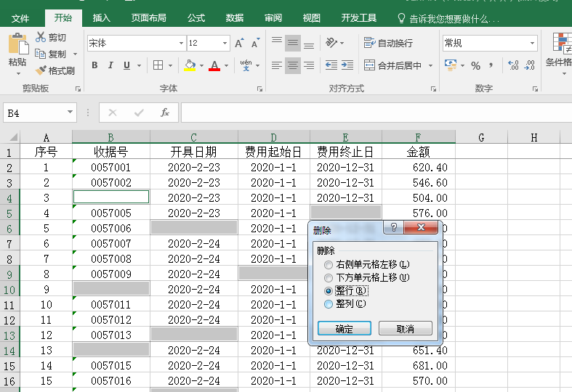Open the font size dropdown
The width and height of the screenshot is (572, 392).
point(225,43)
